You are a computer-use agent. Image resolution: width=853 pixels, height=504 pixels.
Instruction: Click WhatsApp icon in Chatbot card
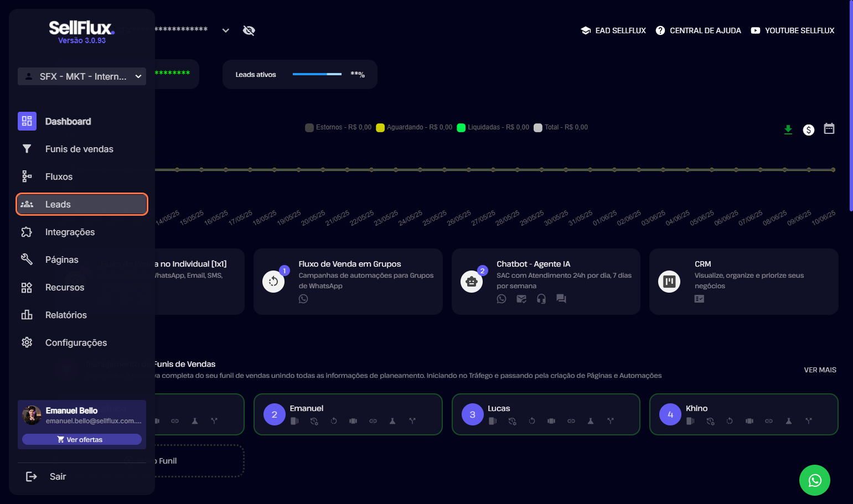(x=502, y=299)
